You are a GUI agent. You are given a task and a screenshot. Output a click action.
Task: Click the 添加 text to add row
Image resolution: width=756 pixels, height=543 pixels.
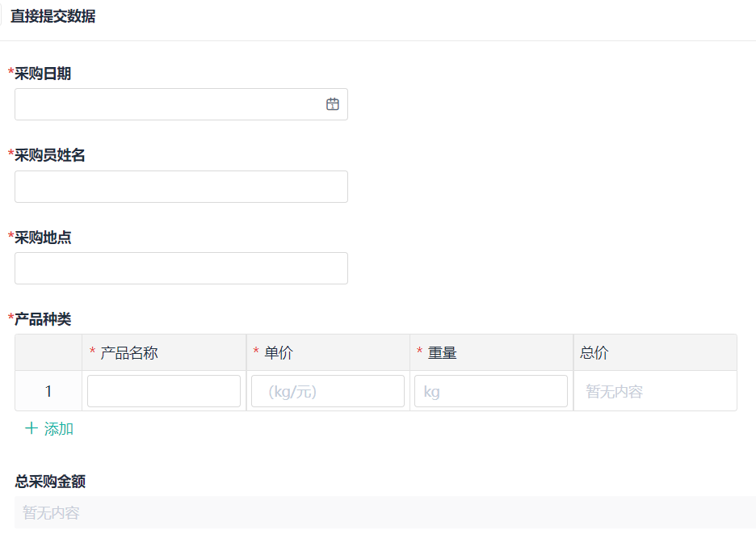pos(59,429)
